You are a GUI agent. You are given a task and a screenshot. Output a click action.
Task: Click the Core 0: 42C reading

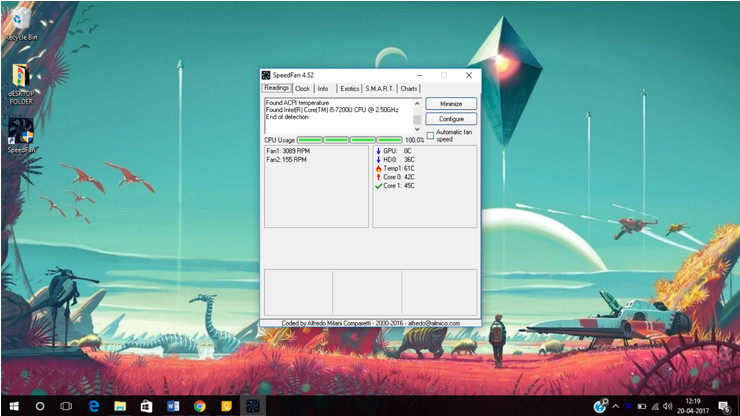coord(399,177)
